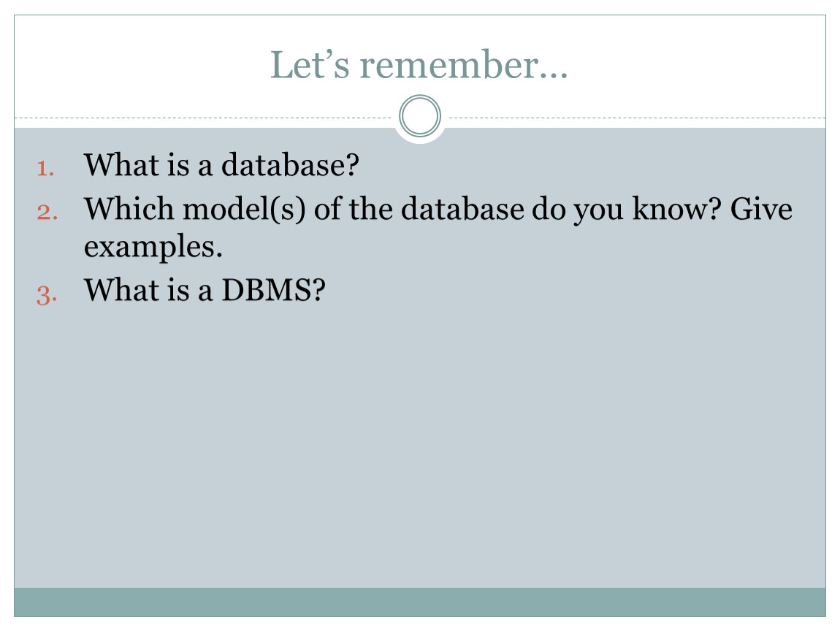Click the word "Let's" in the title
The width and height of the screenshot is (840, 631).
click(x=310, y=65)
